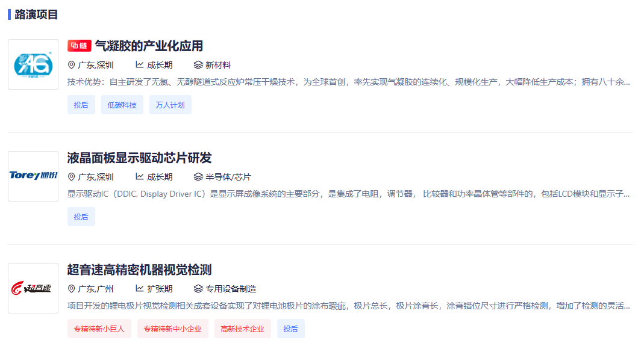Click the red chain badge icon beside 气凝胶的产业化应用
The height and width of the screenshot is (355, 644).
tap(79, 46)
